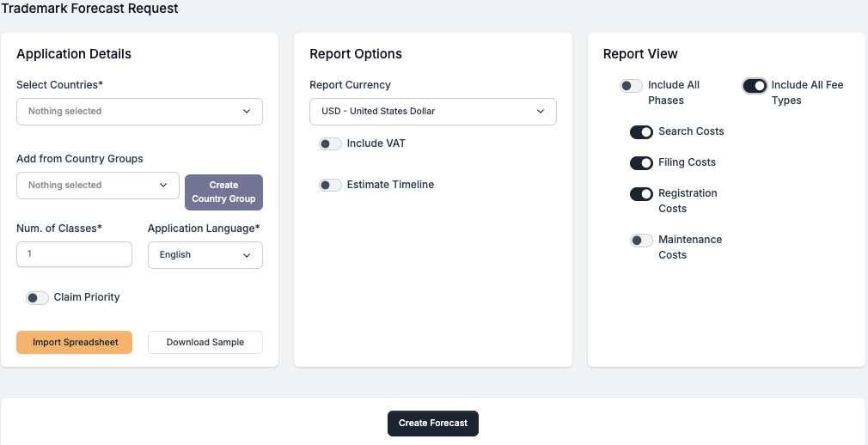Turn off Search Costs toggle
This screenshot has width=868, height=445.
(641, 132)
